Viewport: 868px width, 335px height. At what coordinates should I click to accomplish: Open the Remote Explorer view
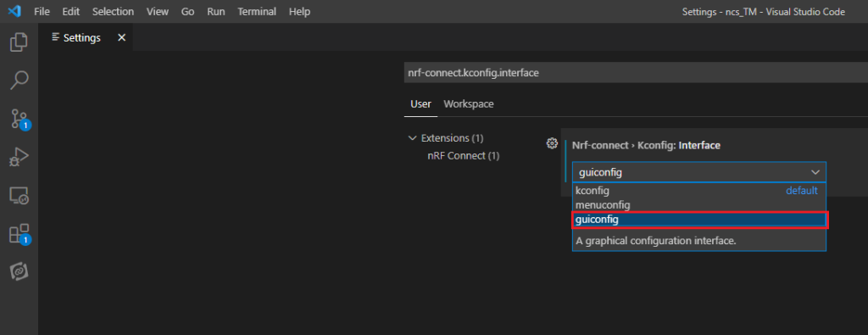click(x=19, y=195)
